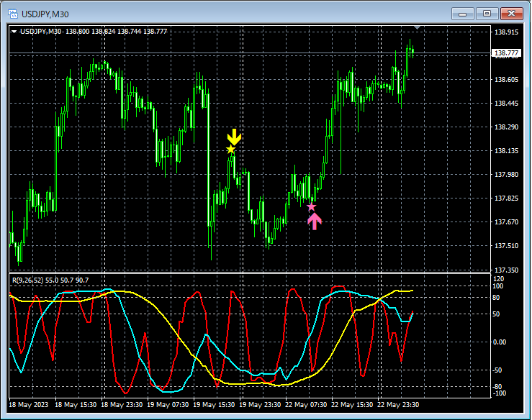532x420 pixels.
Task: Click time axis label 22 May 07:30
Action: tap(306, 405)
